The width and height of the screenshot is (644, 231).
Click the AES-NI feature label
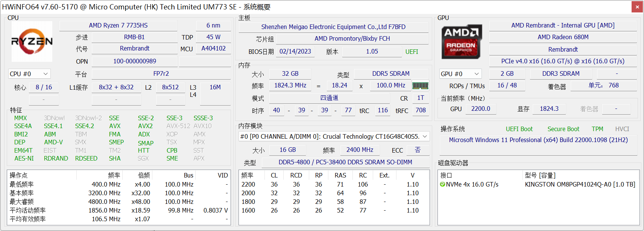(x=24, y=158)
